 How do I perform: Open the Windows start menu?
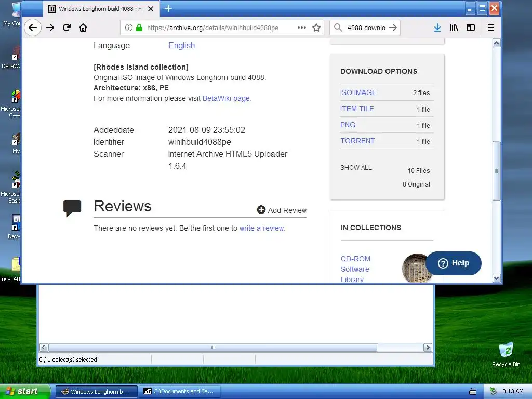25,392
